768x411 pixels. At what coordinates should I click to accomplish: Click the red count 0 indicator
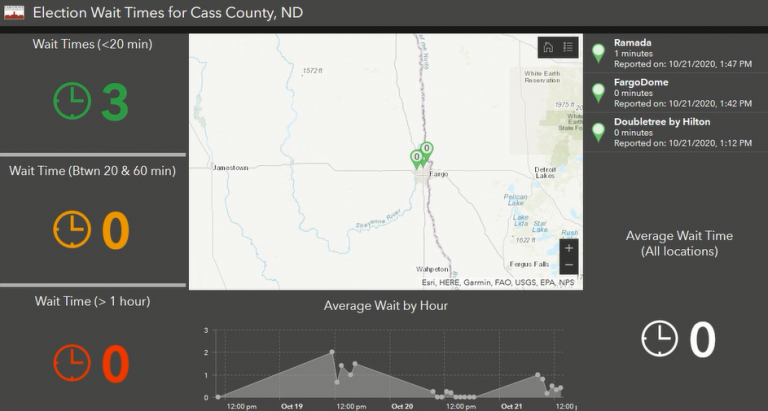(x=116, y=363)
